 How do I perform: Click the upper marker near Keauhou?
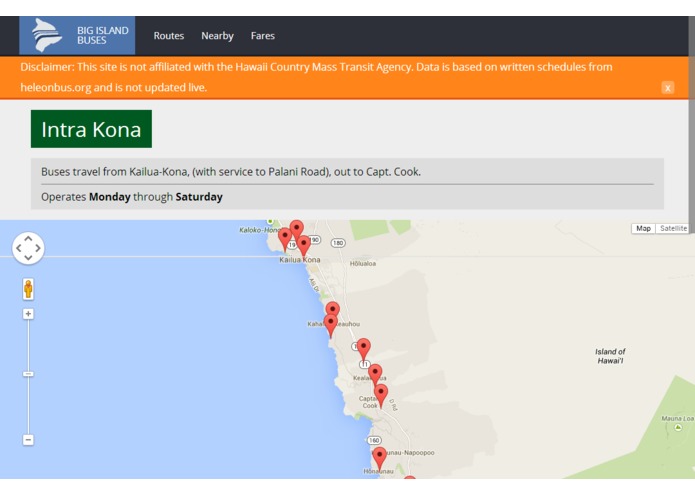pyautogui.click(x=332, y=309)
